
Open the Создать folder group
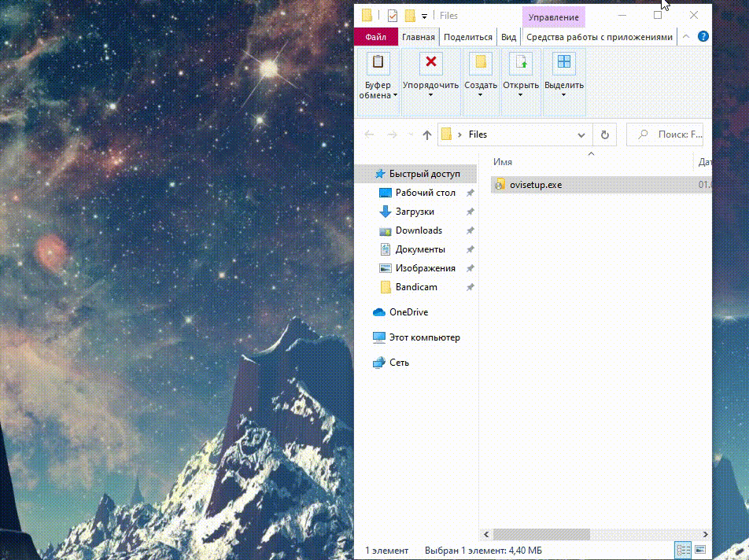pos(480,79)
